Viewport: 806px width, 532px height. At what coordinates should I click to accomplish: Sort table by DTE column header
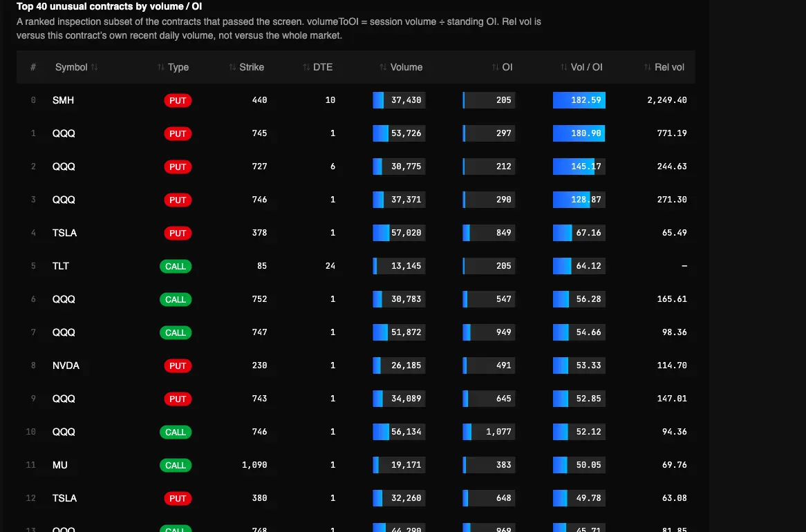tap(318, 67)
